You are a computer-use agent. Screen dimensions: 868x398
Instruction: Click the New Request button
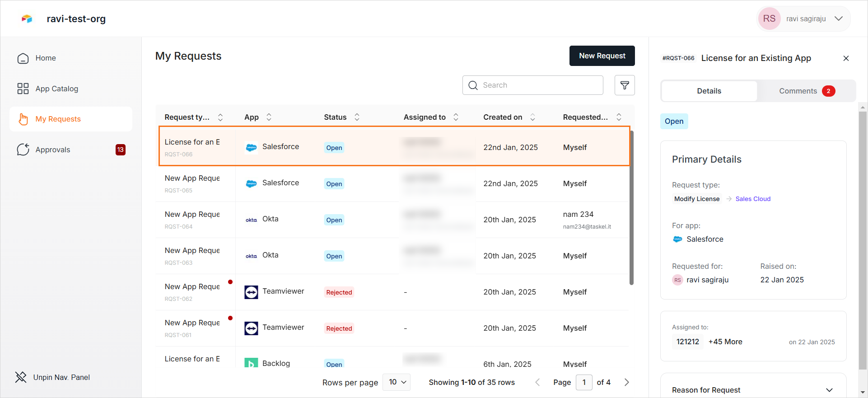(602, 56)
